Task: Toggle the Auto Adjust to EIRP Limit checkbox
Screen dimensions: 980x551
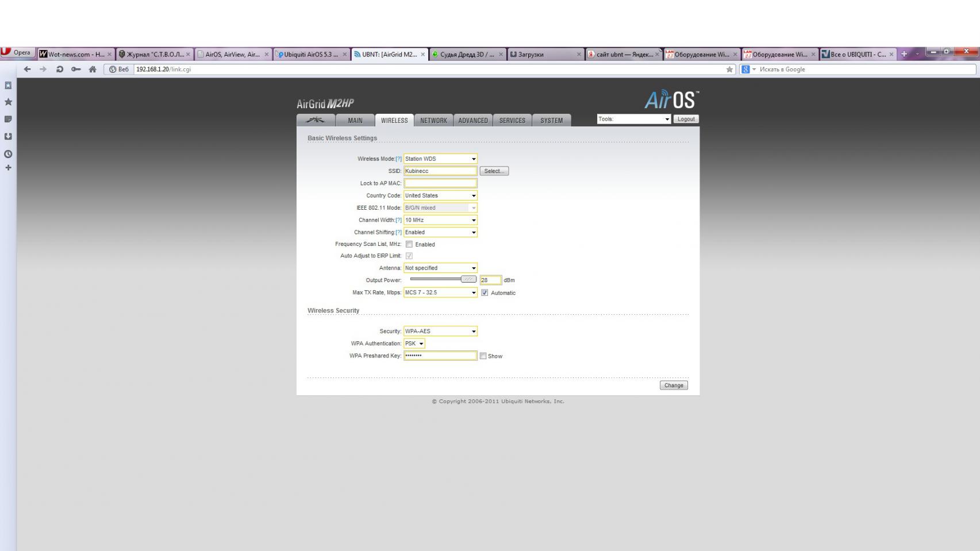Action: point(409,256)
